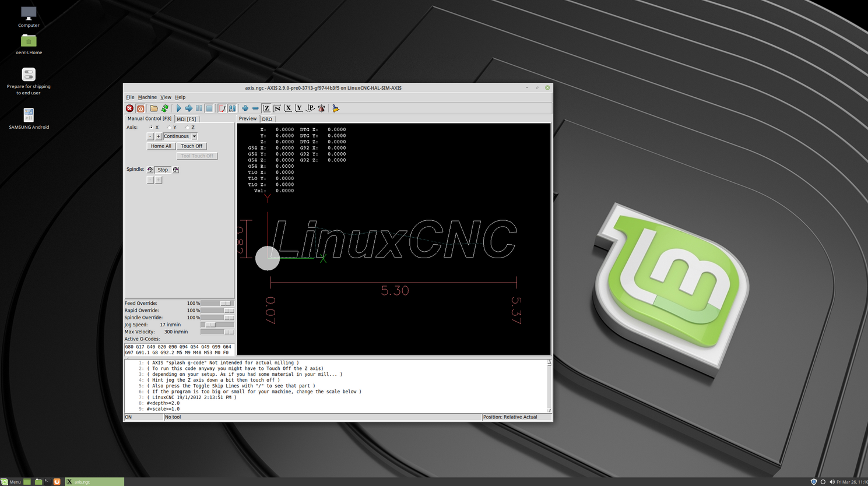Click the Feed Override slider handle
This screenshot has width=868, height=486.
[225, 303]
